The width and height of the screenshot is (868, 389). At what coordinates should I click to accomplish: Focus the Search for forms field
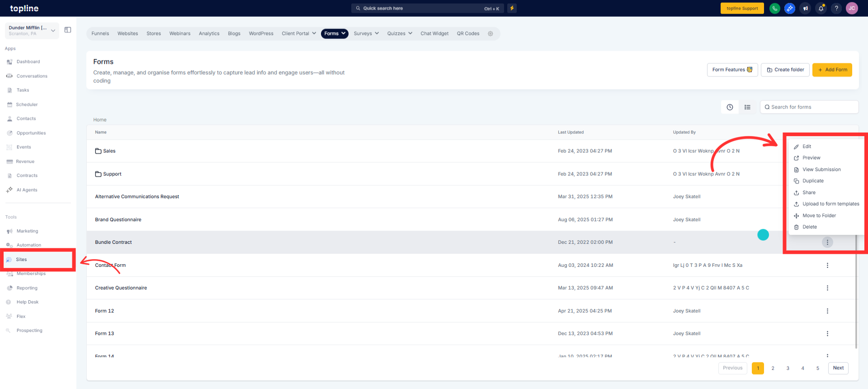click(x=809, y=107)
